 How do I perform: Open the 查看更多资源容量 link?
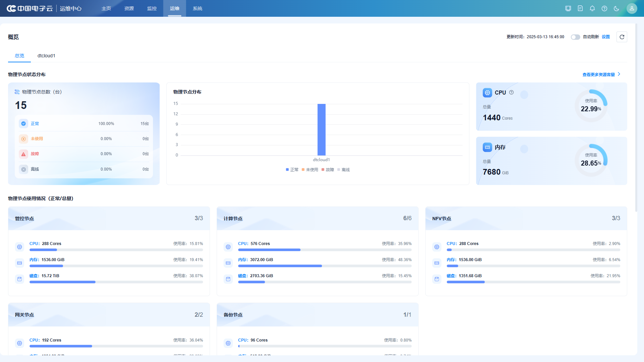point(599,74)
